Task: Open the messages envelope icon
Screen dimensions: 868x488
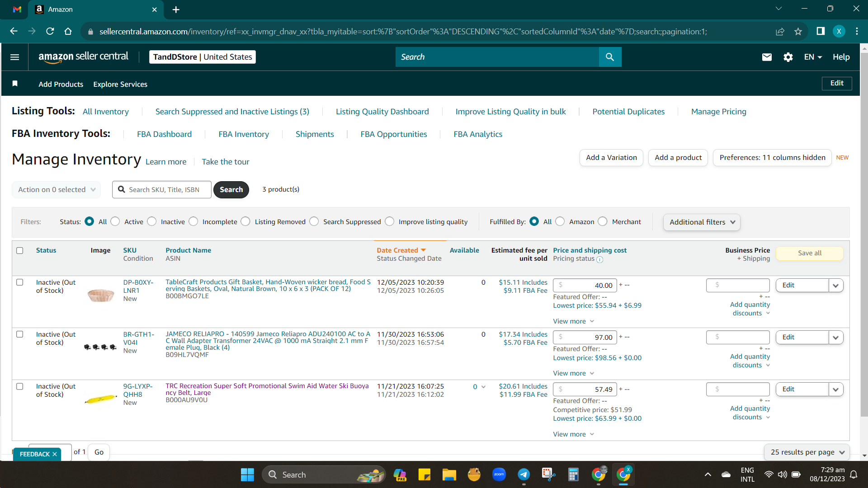Action: (767, 57)
